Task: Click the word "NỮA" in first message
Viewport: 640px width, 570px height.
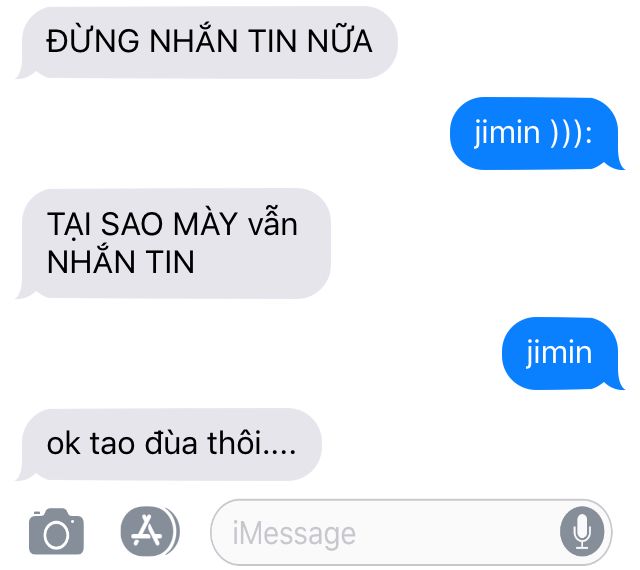Action: 340,40
